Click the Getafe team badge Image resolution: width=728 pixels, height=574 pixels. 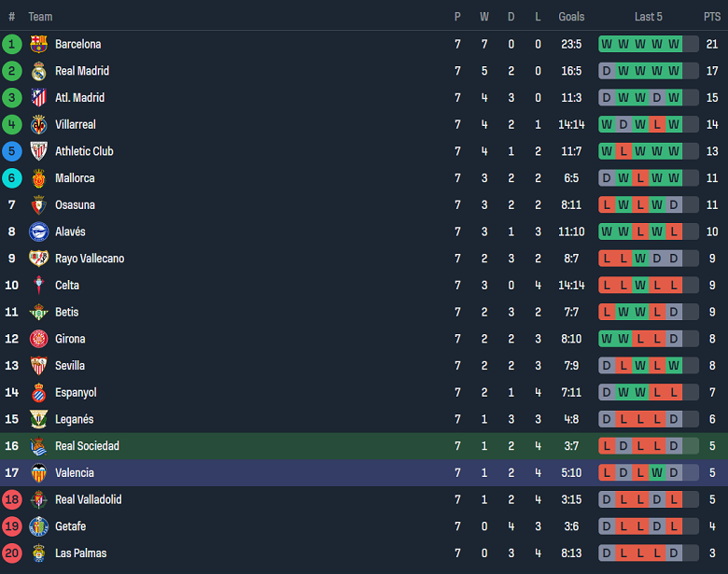pyautogui.click(x=38, y=526)
